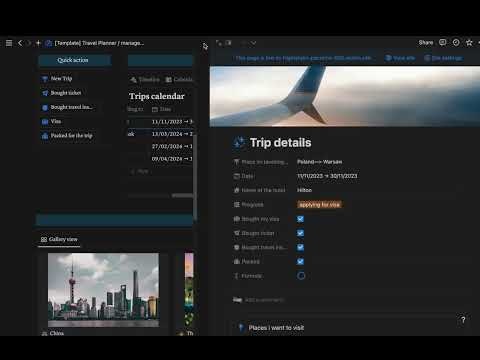This screenshot has height=360, width=480.
Task: Mark the page as favorite star
Action: click(469, 42)
